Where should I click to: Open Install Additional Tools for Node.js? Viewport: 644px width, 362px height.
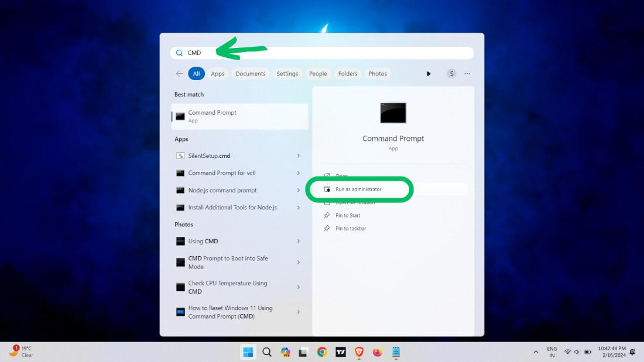point(239,207)
